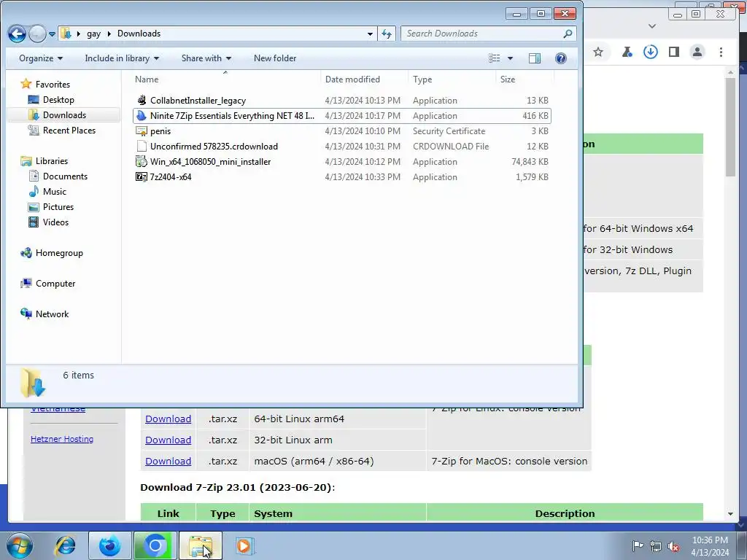The width and height of the screenshot is (747, 560).
Task: Click the Explorer Back navigation arrow
Action: tap(17, 34)
